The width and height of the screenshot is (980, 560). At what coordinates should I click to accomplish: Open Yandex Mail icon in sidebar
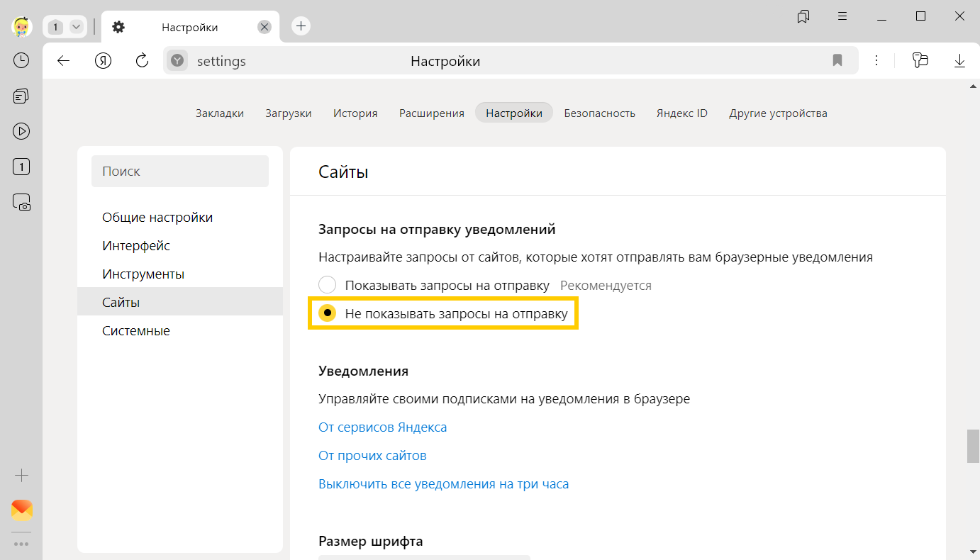(21, 510)
